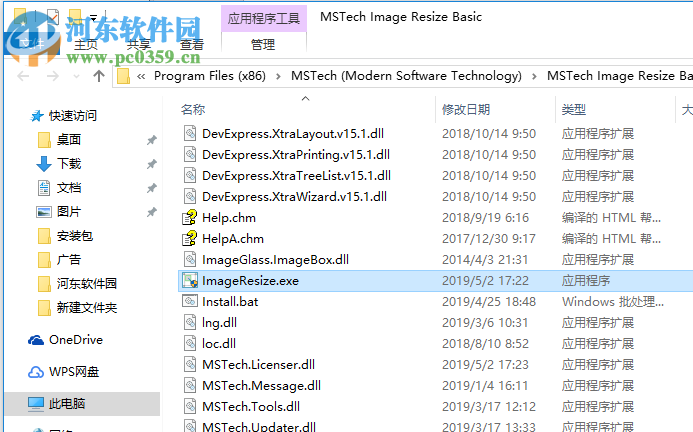Expand chevron after Program Files (x86)
The width and height of the screenshot is (693, 432).
[x=278, y=76]
